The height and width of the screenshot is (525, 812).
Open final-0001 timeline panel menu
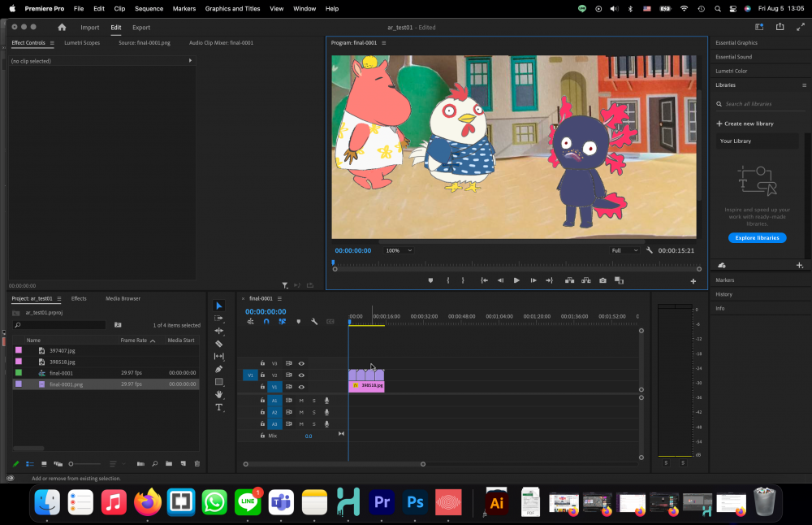click(x=279, y=298)
